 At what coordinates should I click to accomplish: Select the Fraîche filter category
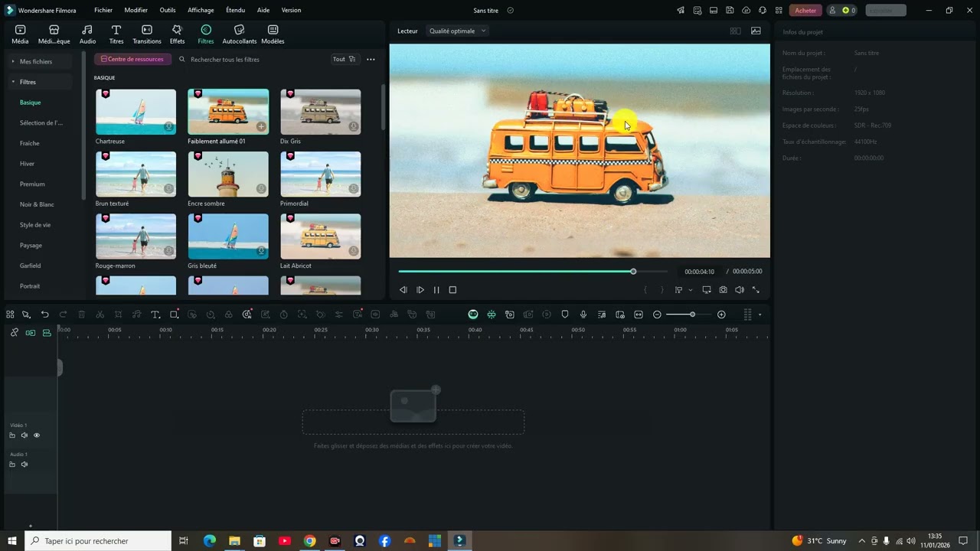[x=30, y=143]
